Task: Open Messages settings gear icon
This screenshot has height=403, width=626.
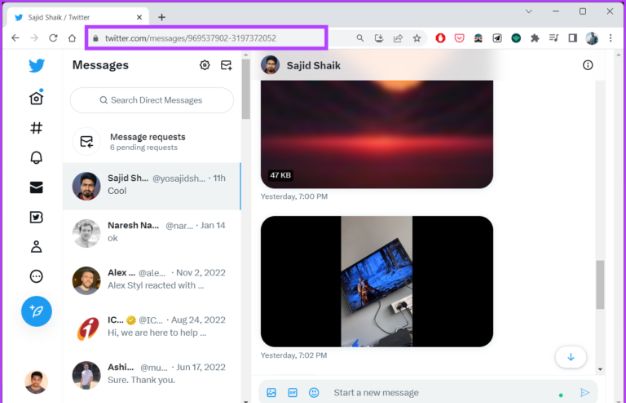Action: [x=205, y=65]
